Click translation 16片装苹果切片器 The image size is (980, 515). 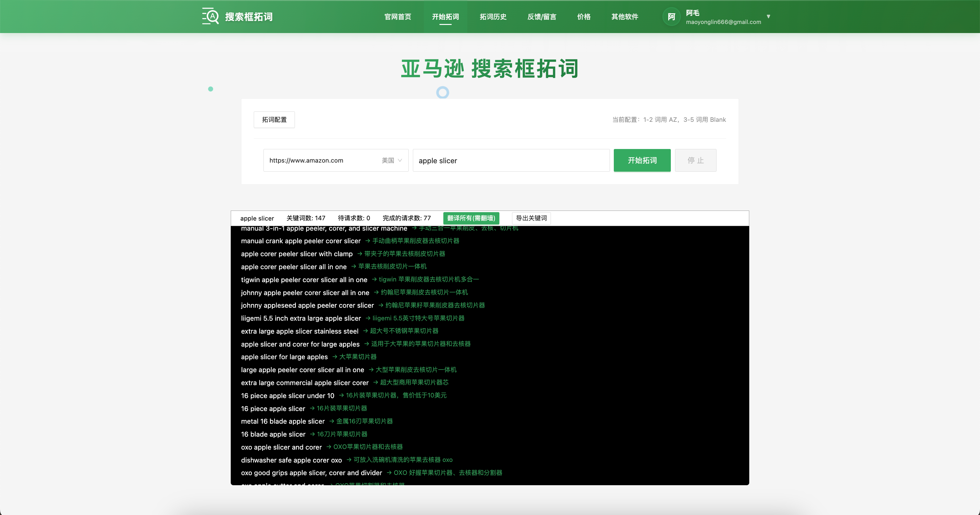342,408
